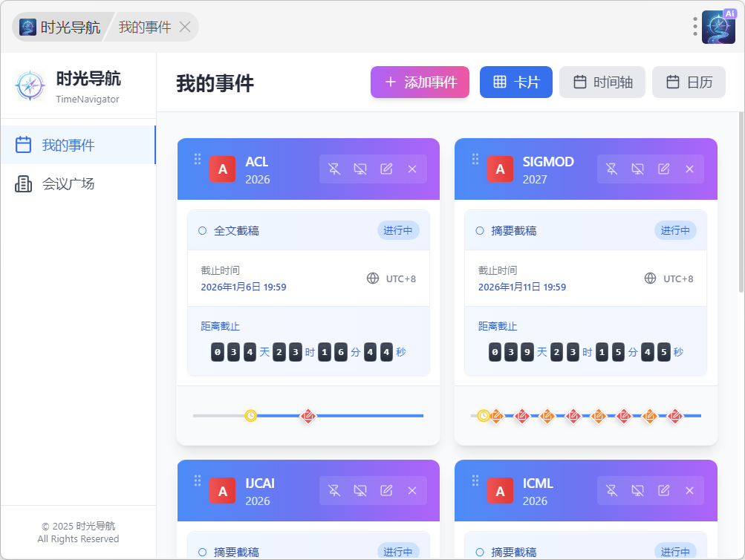The height and width of the screenshot is (560, 745).
Task: Click the TimeNavigator compass logo
Action: [30, 85]
